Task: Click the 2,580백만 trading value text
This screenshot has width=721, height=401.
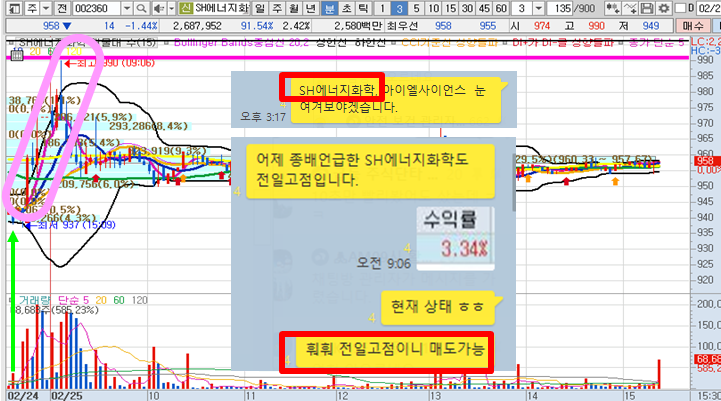Action: [358, 26]
